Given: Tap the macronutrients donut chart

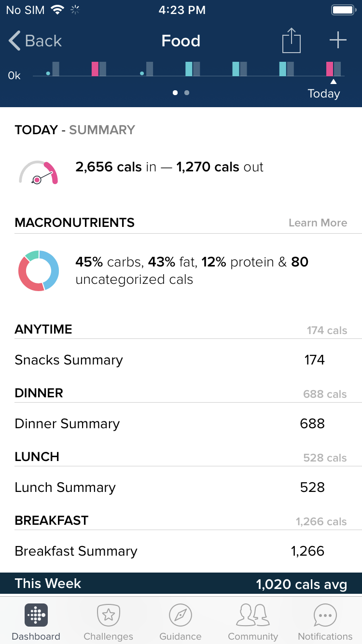Looking at the screenshot, I should pos(39,270).
